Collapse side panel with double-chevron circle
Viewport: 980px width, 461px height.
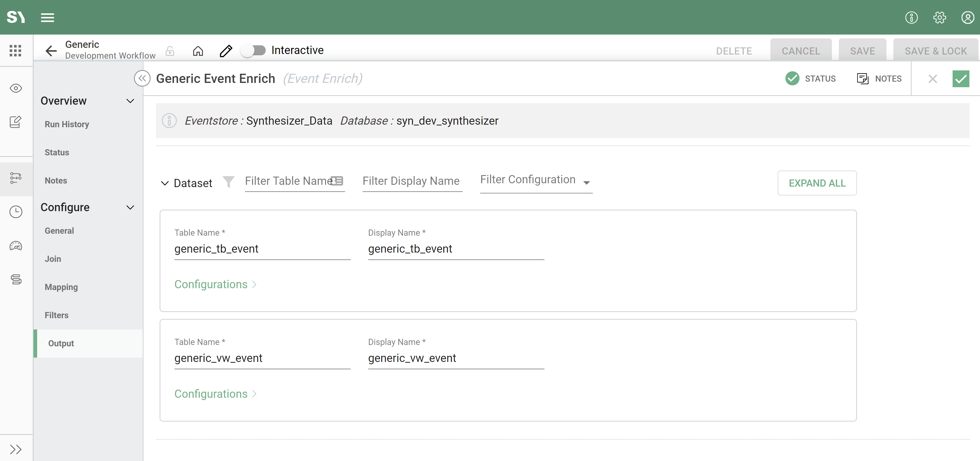[142, 78]
